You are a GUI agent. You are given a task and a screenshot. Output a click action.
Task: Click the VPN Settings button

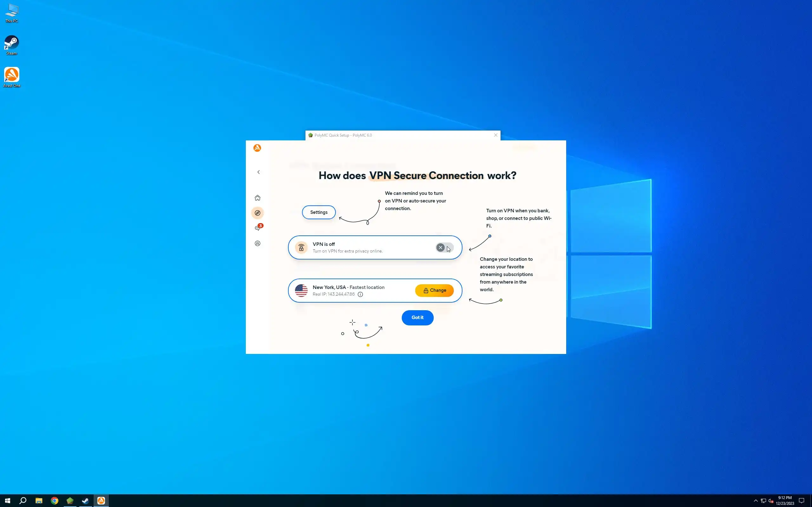[318, 212]
